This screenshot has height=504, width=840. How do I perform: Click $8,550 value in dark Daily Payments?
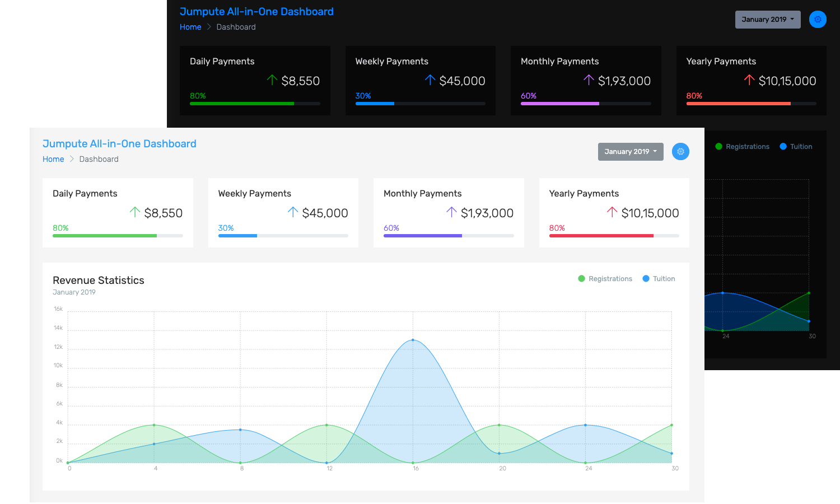pos(301,81)
